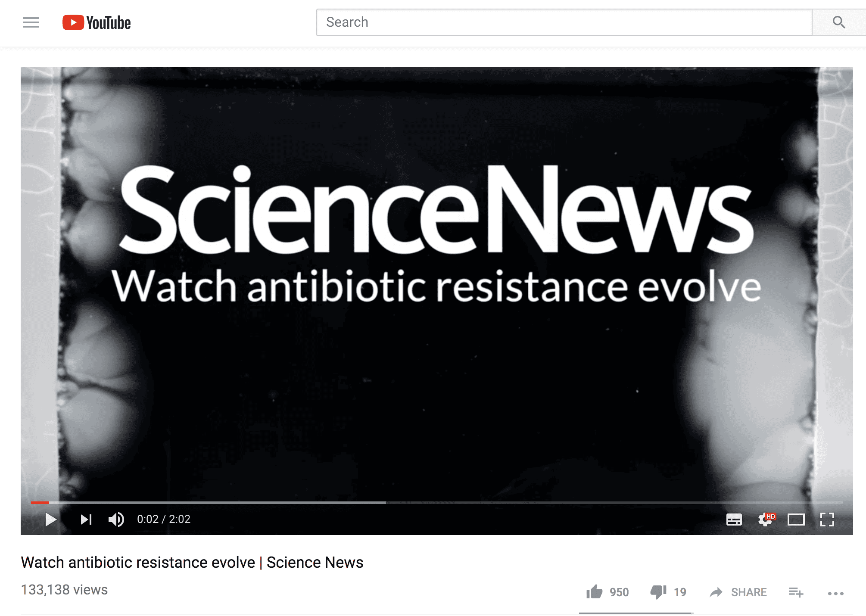The width and height of the screenshot is (866, 616).
Task: Click the 950 likes count
Action: [x=619, y=592]
